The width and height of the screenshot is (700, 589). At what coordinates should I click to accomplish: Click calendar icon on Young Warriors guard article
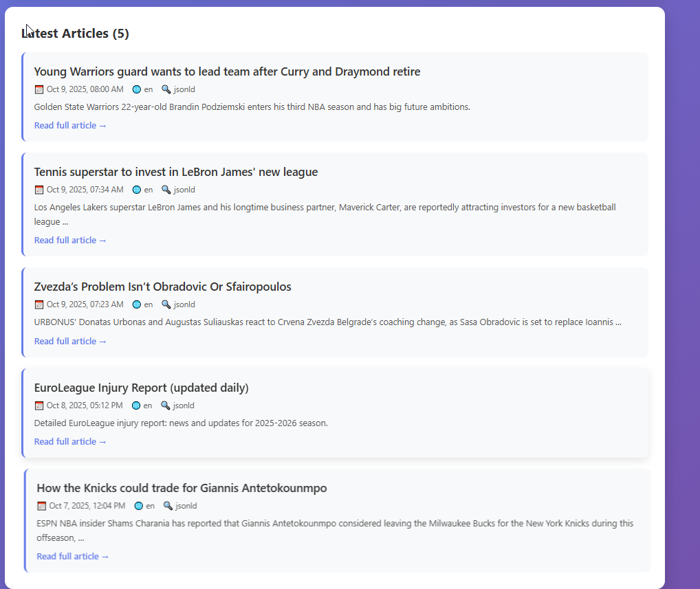coord(39,89)
